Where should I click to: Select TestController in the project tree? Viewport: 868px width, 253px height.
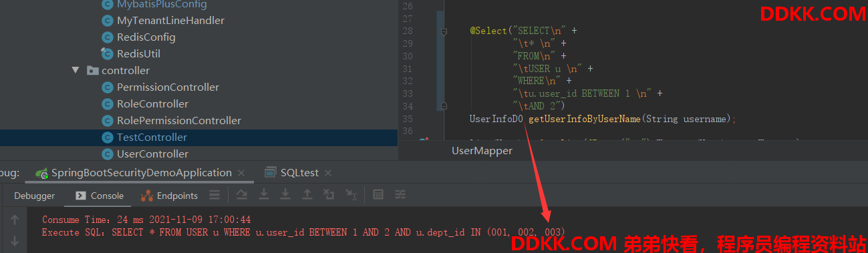coord(152,137)
